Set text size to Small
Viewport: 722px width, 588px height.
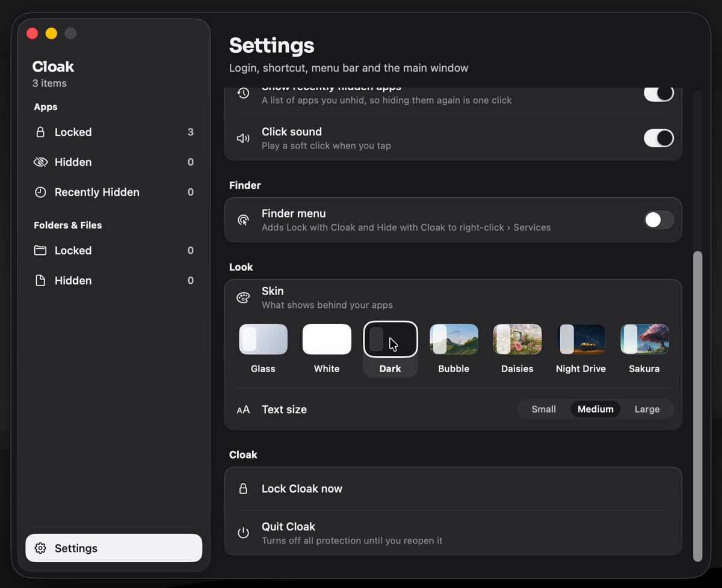(544, 409)
